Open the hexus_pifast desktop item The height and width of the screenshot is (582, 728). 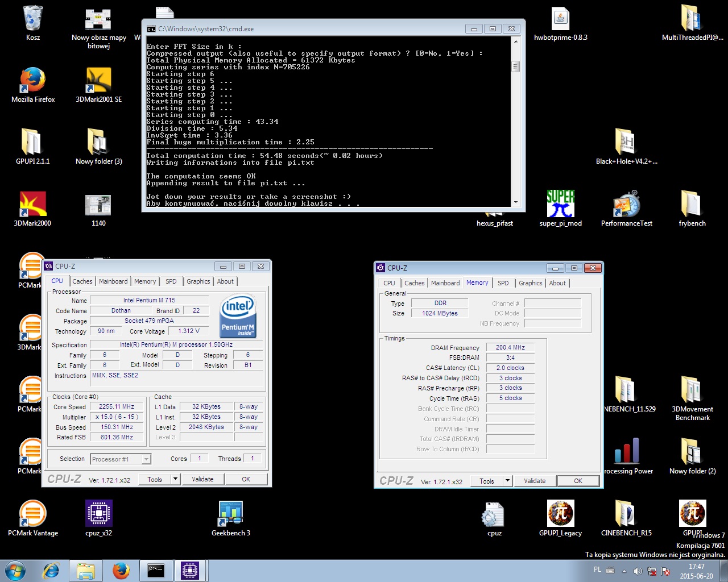(494, 223)
